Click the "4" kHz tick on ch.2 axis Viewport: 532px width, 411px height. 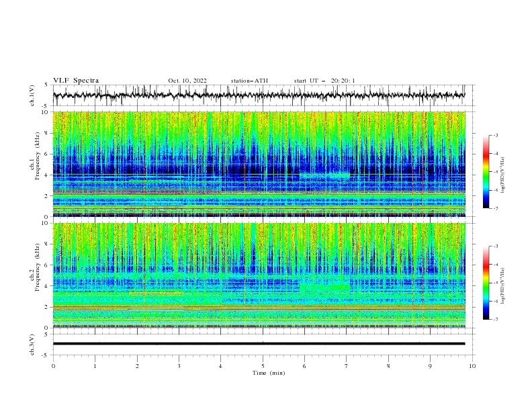click(x=48, y=286)
